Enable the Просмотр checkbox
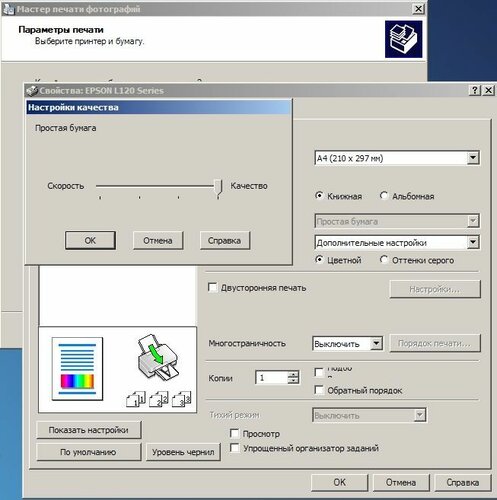 pyautogui.click(x=234, y=433)
